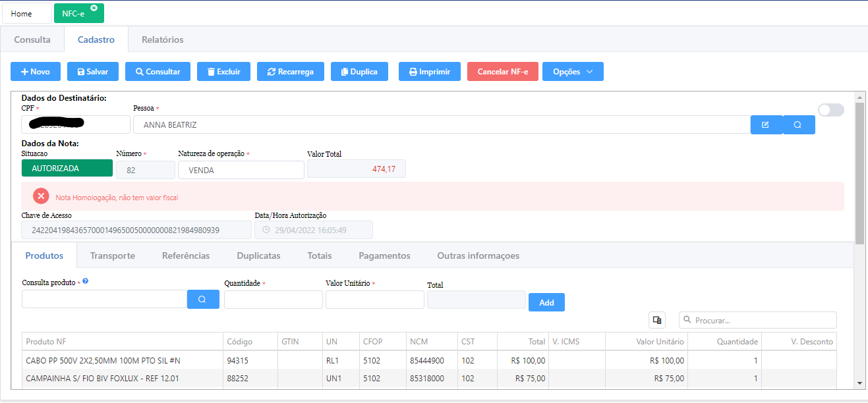Click the Salvar button
Viewport: 868px width, 403px height.
(x=92, y=72)
